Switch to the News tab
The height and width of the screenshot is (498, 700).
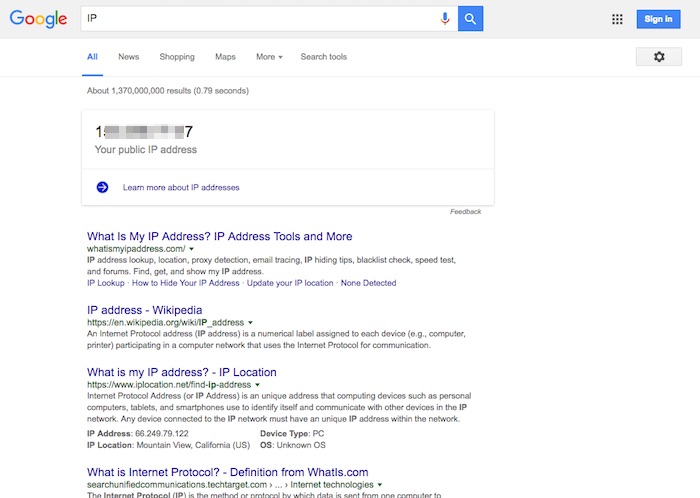[128, 57]
